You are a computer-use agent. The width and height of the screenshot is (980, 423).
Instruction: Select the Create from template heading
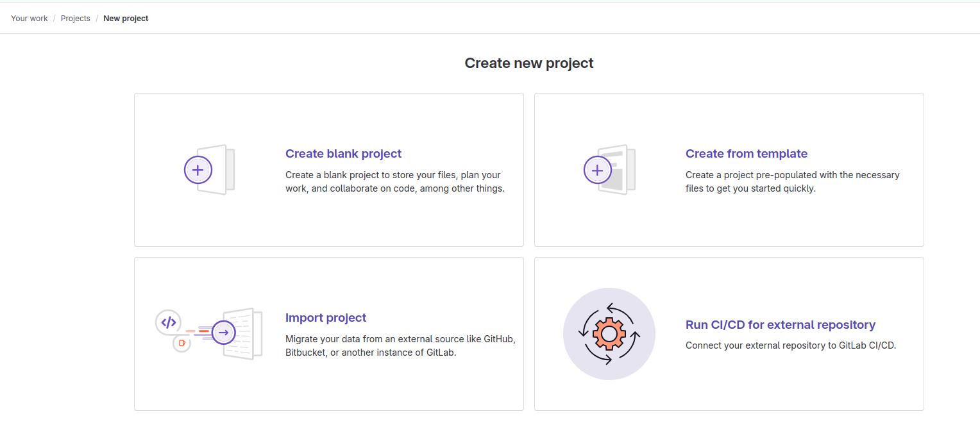(746, 154)
